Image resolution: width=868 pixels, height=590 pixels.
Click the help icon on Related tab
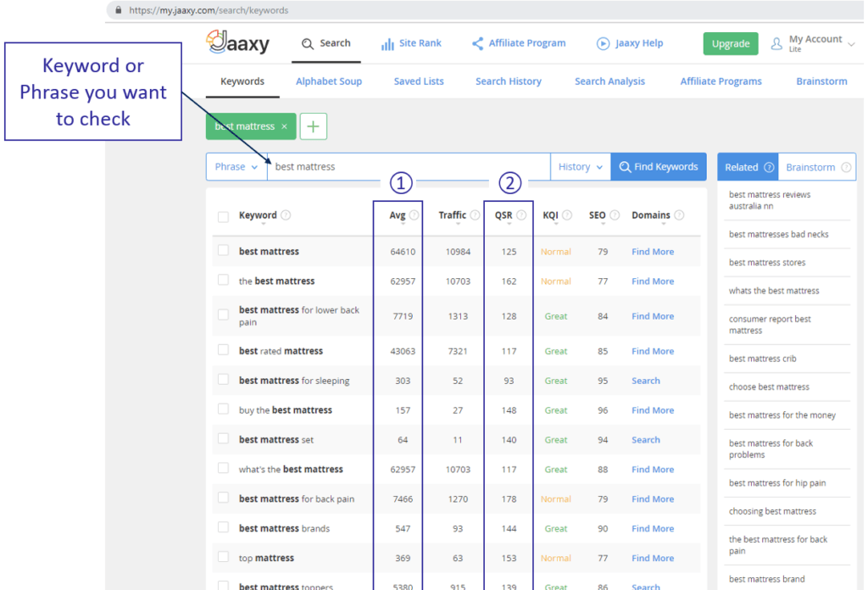point(769,167)
